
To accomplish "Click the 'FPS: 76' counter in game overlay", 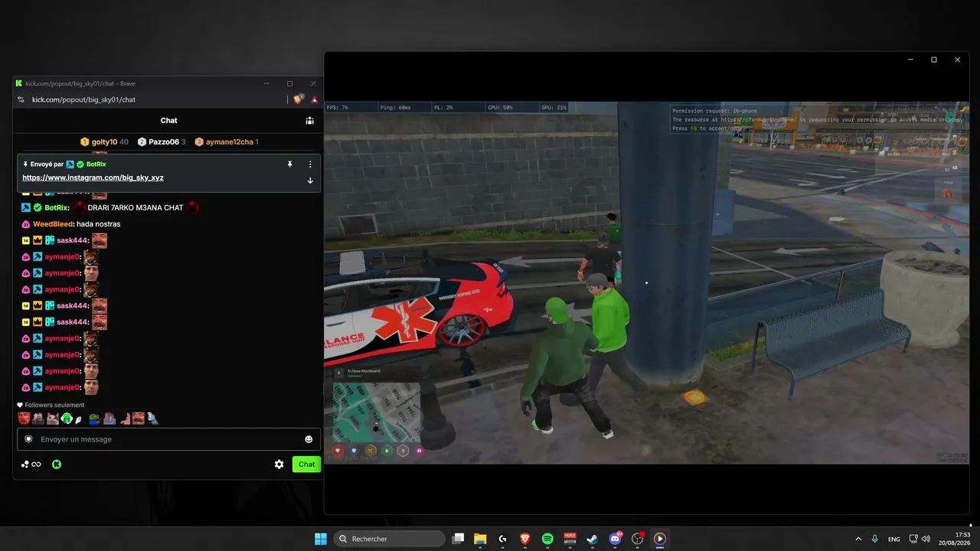I will [338, 108].
